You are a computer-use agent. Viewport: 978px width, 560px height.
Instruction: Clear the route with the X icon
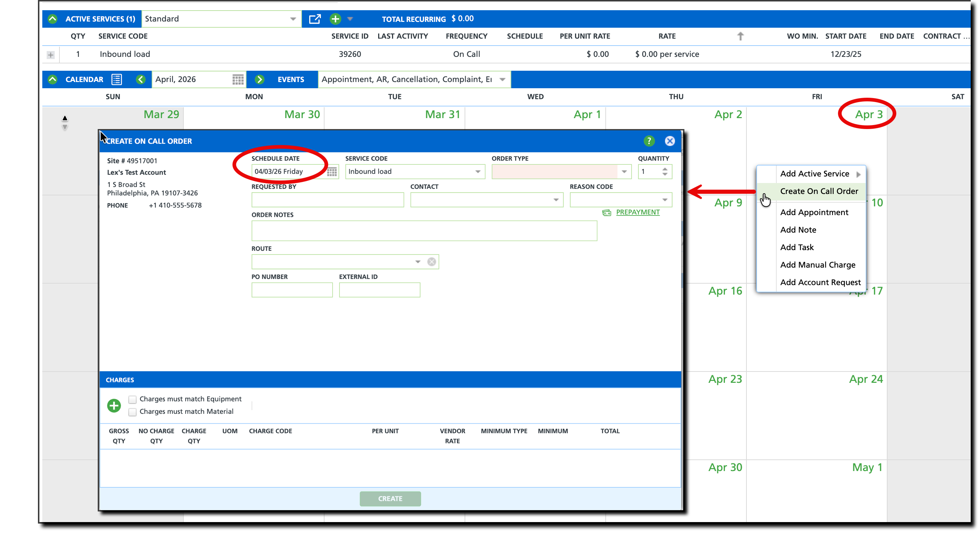point(431,262)
